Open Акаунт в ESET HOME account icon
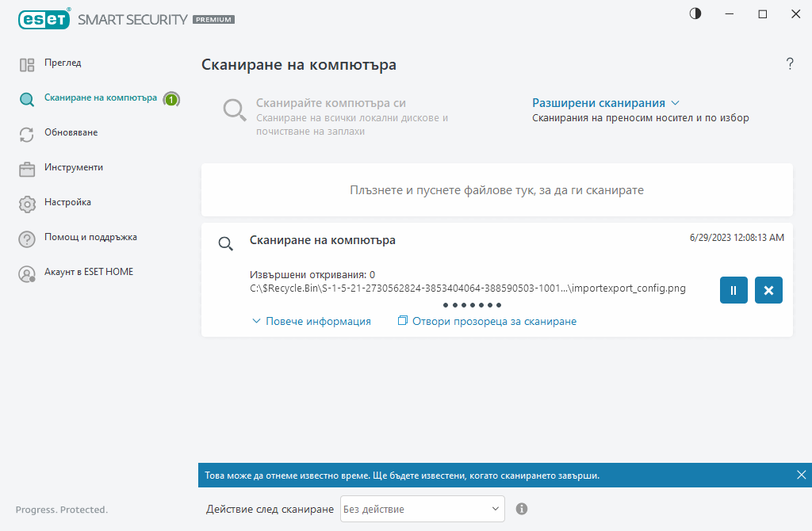 27,272
